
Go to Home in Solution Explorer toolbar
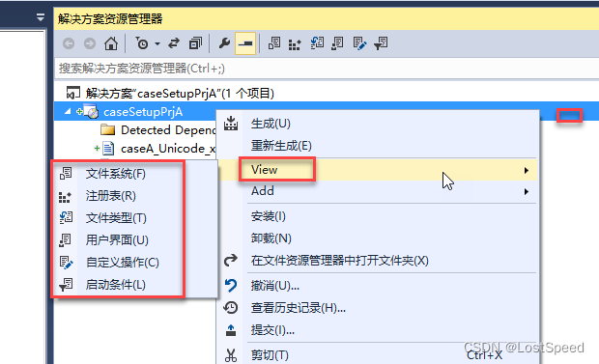(111, 43)
